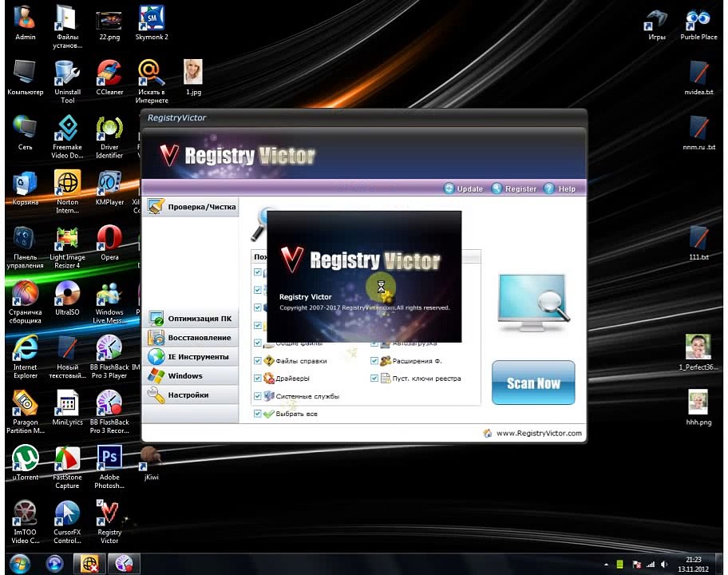Open Skymonk 2 desktop shortcut
The width and height of the screenshot is (728, 575).
coord(152,23)
